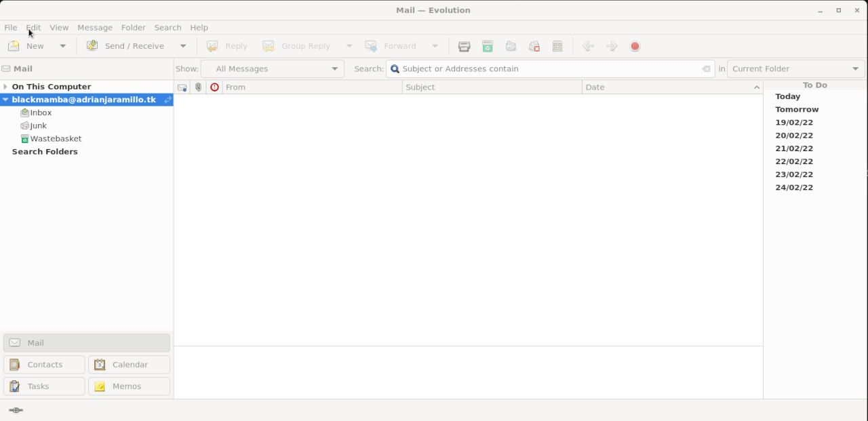Click the red Stop icon

[635, 46]
